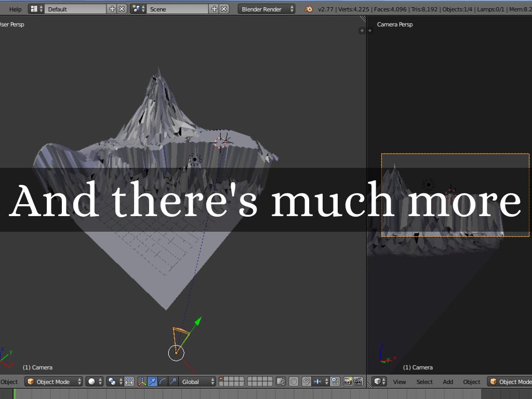The height and width of the screenshot is (399, 532).
Task: Click the timeline at the green frame marker
Action: click(15, 394)
